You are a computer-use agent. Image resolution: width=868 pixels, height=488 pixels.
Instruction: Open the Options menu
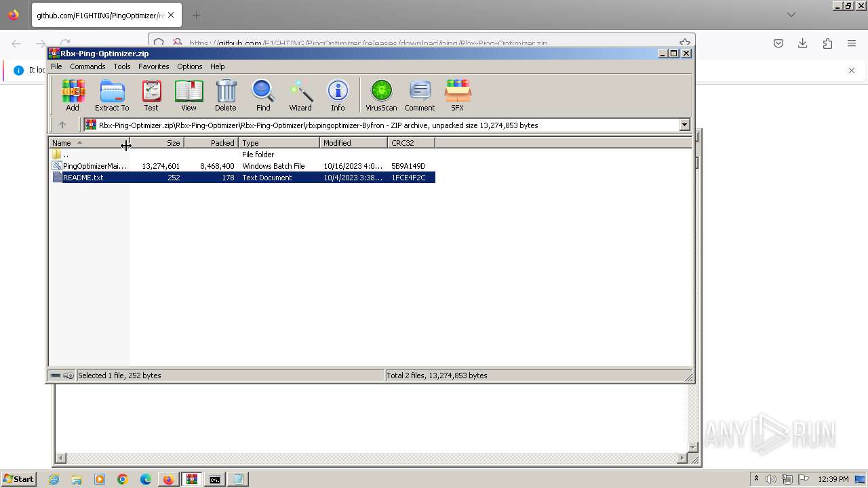[x=190, y=66]
